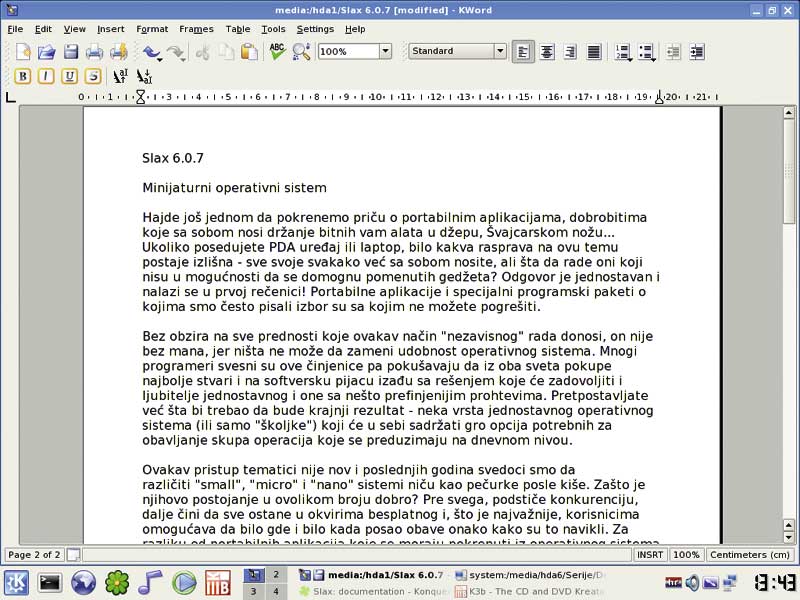The image size is (800, 600).
Task: Undo the last action
Action: (151, 52)
